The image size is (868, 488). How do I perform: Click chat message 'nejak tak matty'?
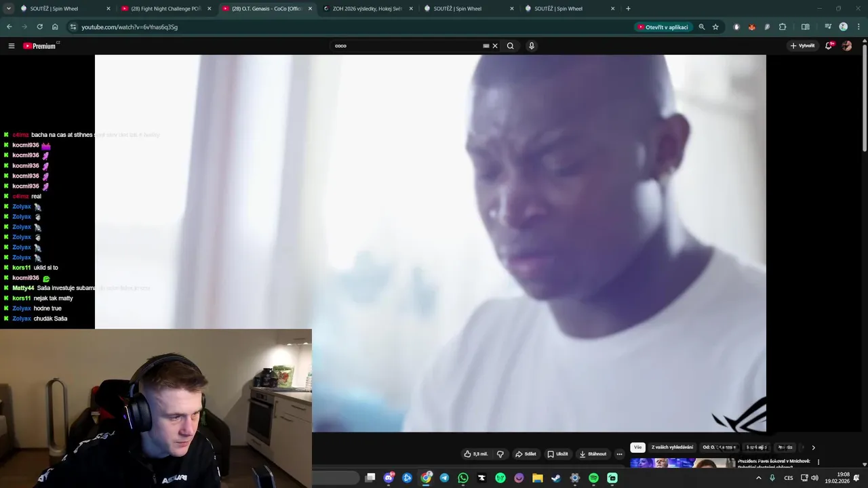click(53, 298)
